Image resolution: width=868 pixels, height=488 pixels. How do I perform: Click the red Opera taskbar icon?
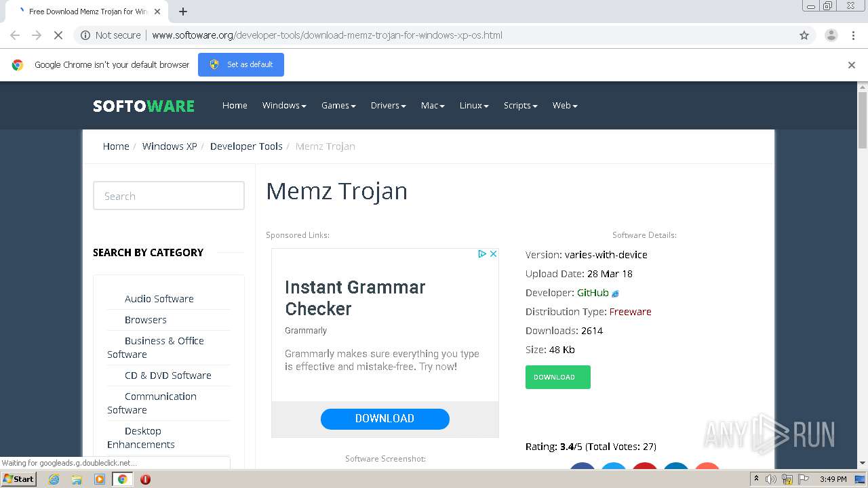pyautogui.click(x=145, y=479)
